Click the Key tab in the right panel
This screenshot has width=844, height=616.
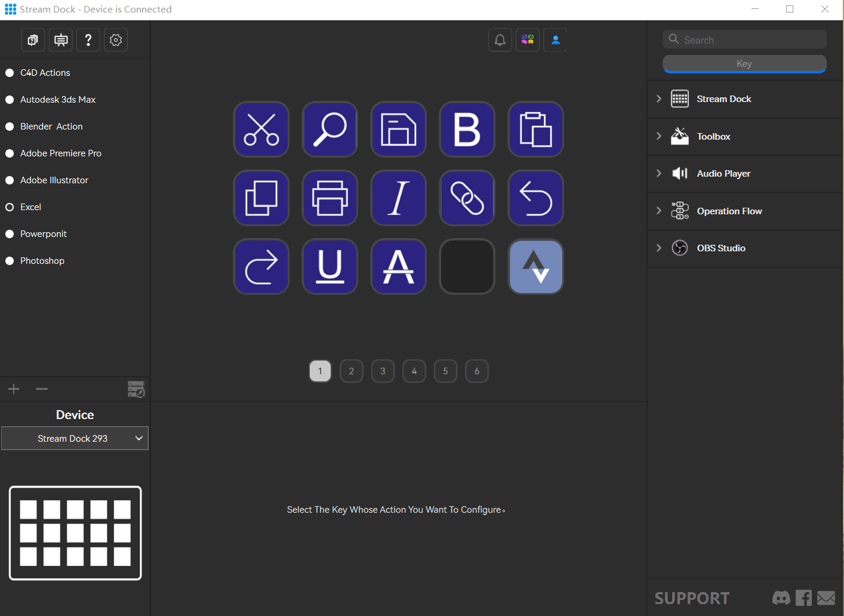coord(744,64)
